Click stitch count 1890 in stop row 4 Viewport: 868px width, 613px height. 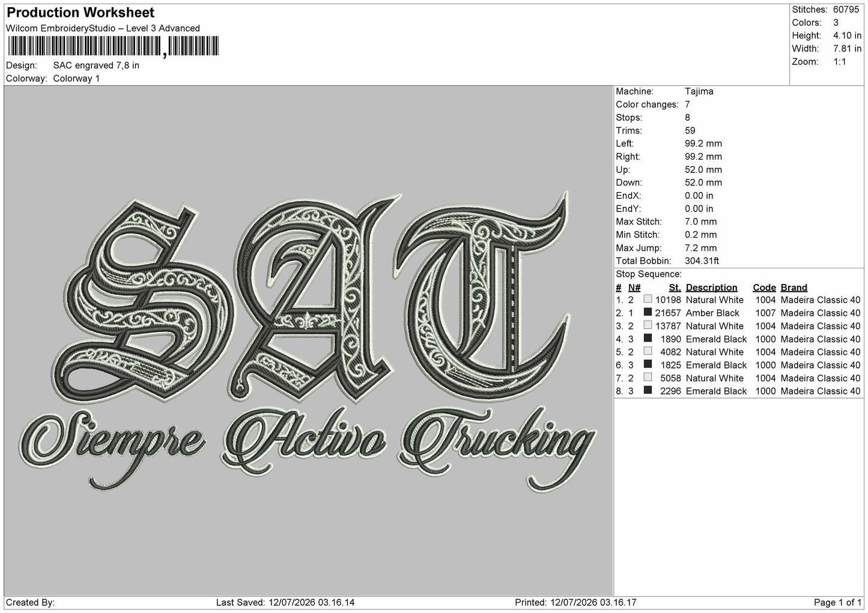pos(672,339)
